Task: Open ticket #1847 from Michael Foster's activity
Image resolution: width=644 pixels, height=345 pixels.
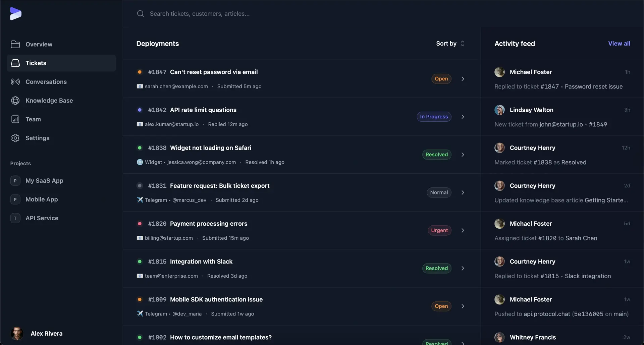Action: point(550,86)
